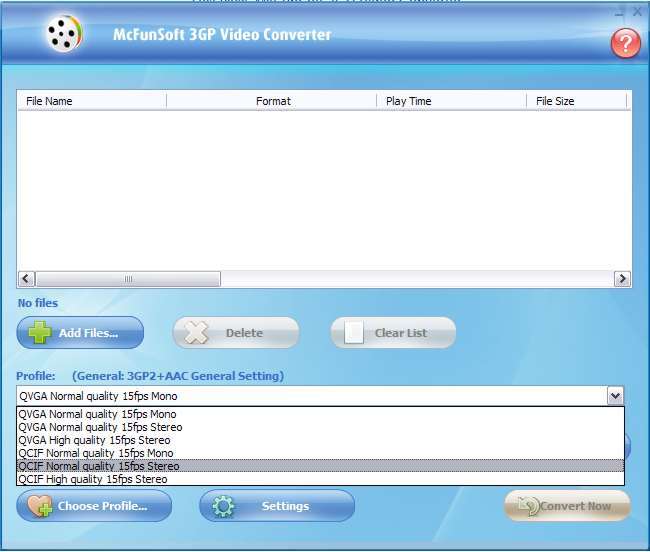Choose QCIF Normal quality 15fps Stereo
The image size is (650, 552).
(98, 466)
